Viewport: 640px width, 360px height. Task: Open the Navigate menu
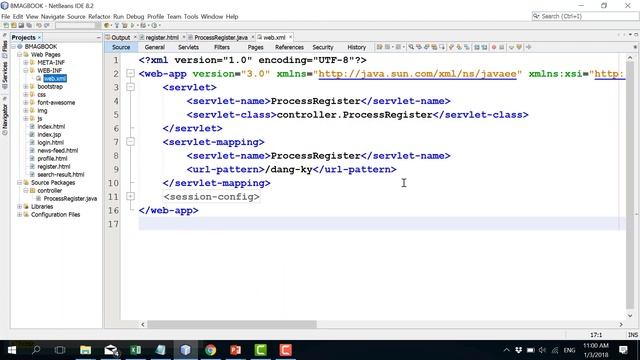[53, 17]
